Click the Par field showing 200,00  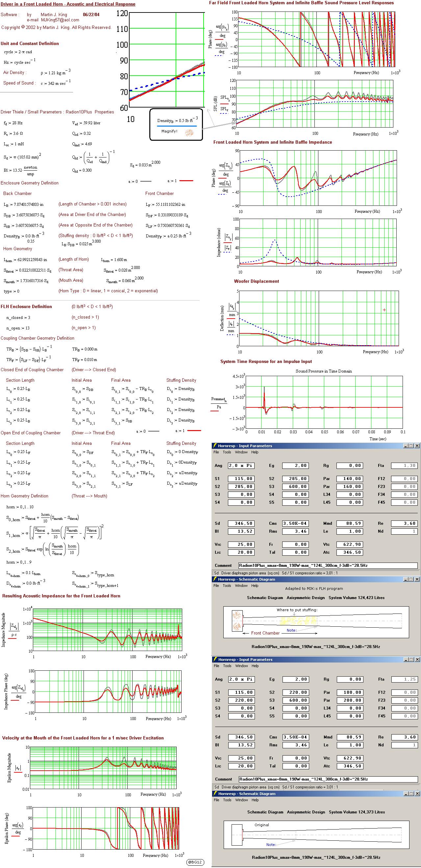(x=350, y=700)
